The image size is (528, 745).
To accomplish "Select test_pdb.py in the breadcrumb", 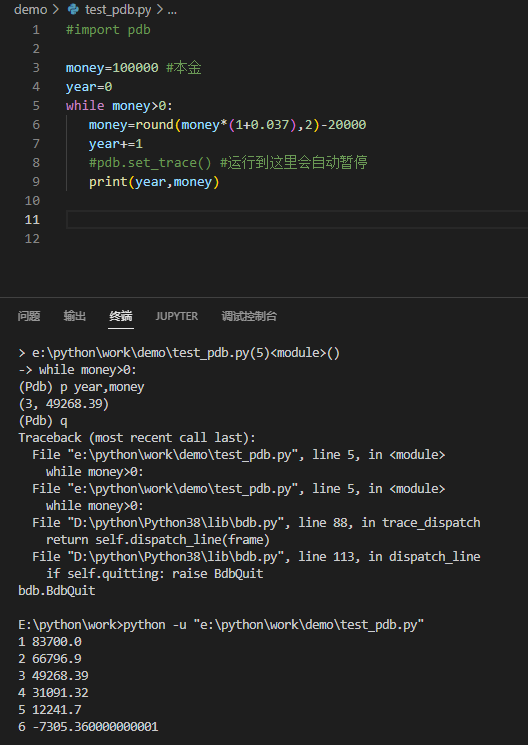I will click(x=118, y=10).
